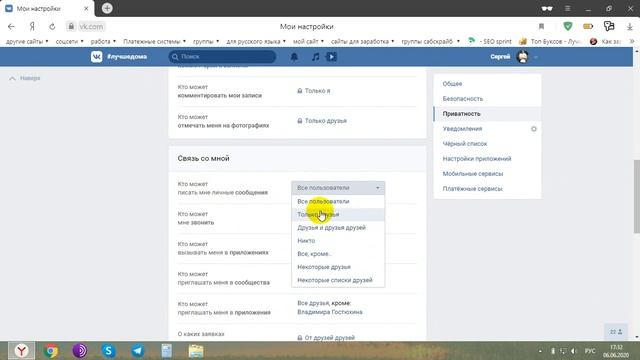The height and width of the screenshot is (360, 640).
Task: Open VK notifications bell
Action: 294,57
